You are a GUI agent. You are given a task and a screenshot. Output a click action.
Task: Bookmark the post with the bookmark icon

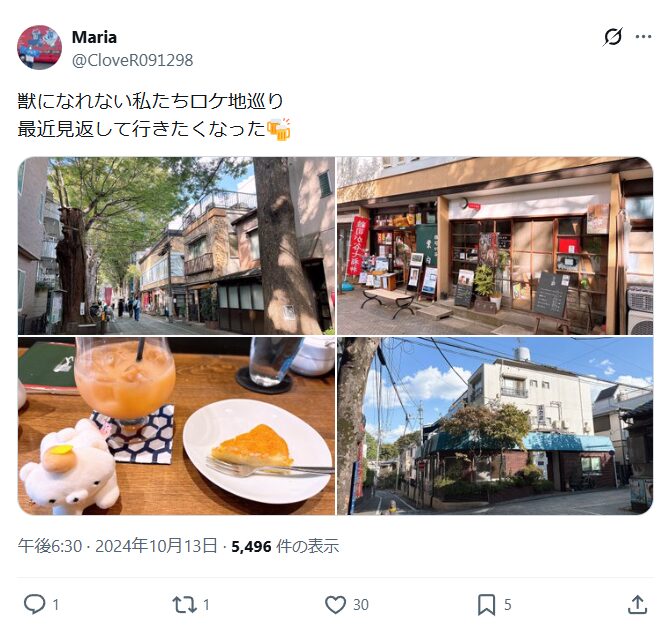coord(486,605)
